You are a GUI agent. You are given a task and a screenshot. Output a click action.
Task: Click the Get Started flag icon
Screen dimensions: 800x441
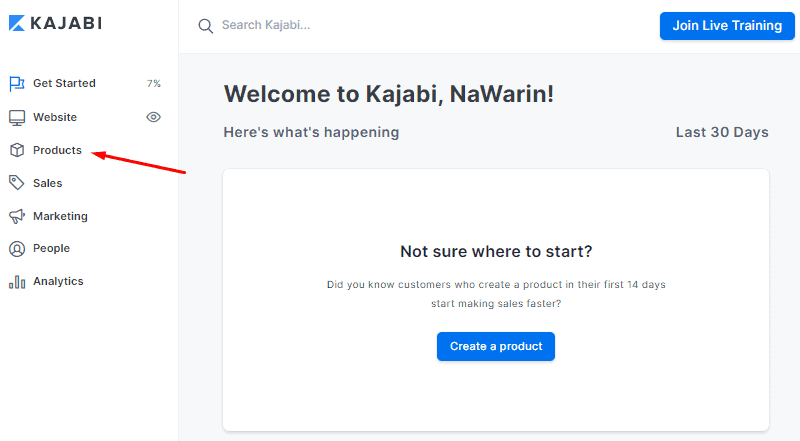tap(17, 83)
